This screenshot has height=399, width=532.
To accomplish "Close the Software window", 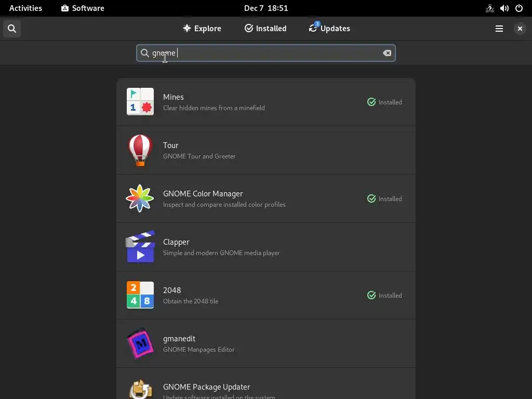I will click(x=520, y=29).
